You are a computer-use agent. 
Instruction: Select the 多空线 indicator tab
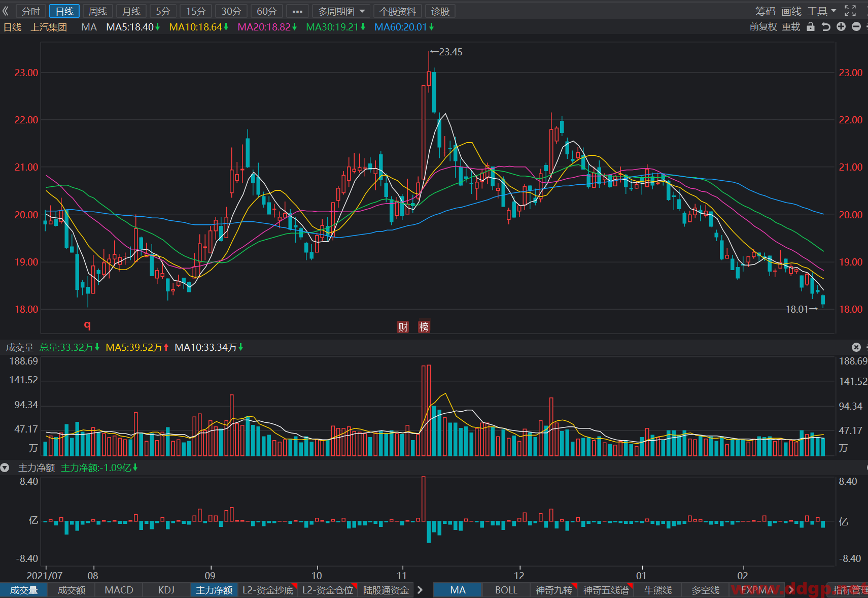point(706,590)
